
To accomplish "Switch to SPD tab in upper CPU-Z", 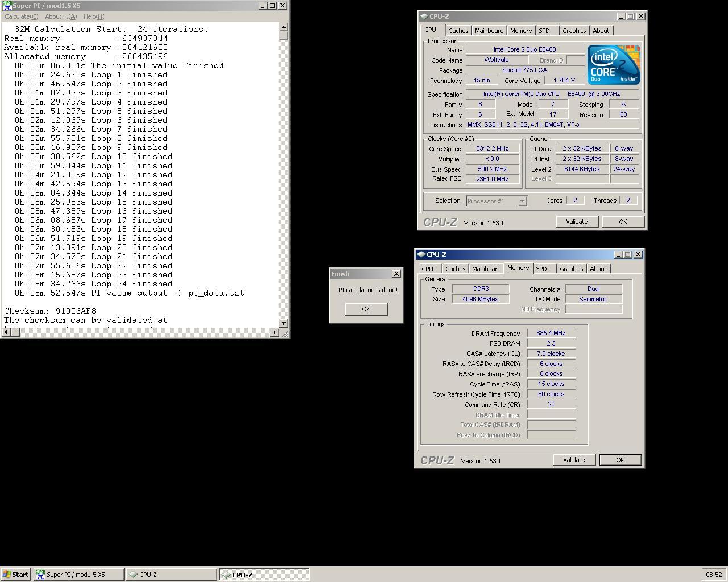I will (x=544, y=31).
